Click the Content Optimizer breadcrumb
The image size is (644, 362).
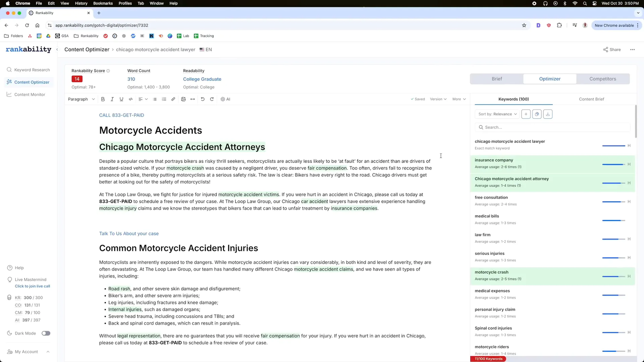pos(87,49)
